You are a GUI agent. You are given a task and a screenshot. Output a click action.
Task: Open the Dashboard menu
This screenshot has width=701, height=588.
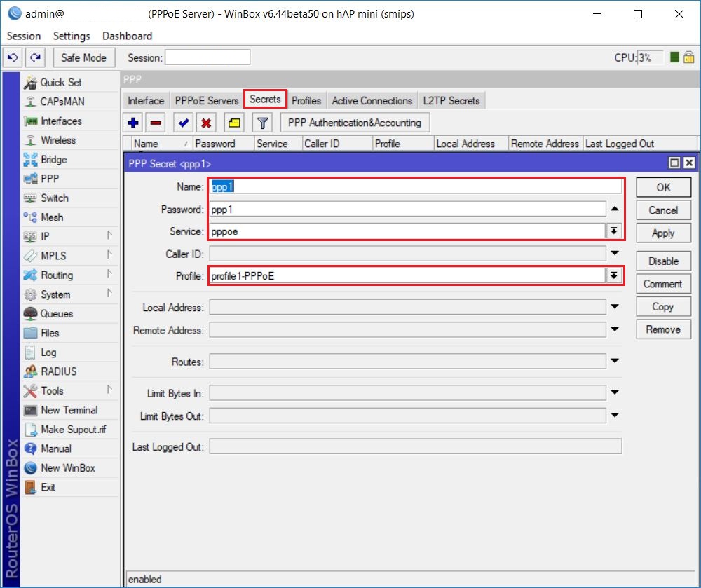click(128, 36)
